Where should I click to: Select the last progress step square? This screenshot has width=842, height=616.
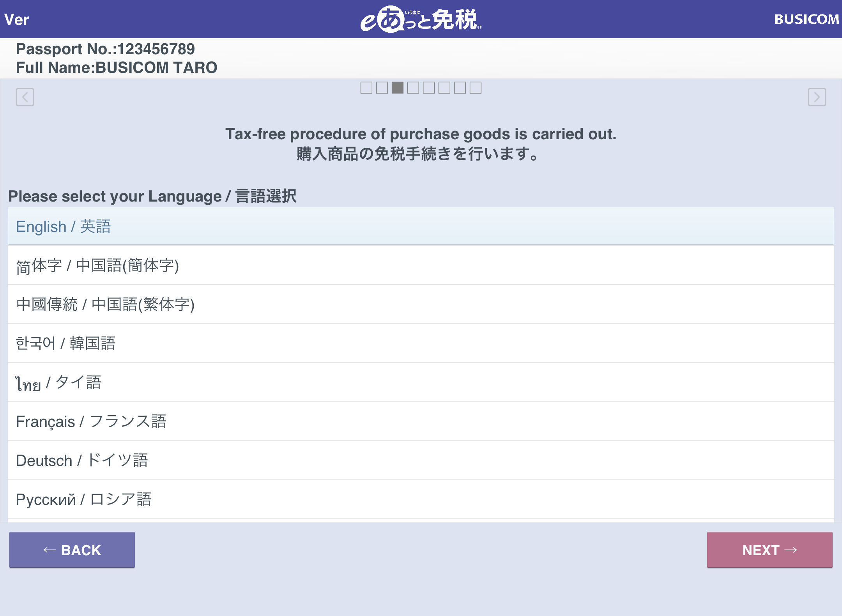click(475, 88)
